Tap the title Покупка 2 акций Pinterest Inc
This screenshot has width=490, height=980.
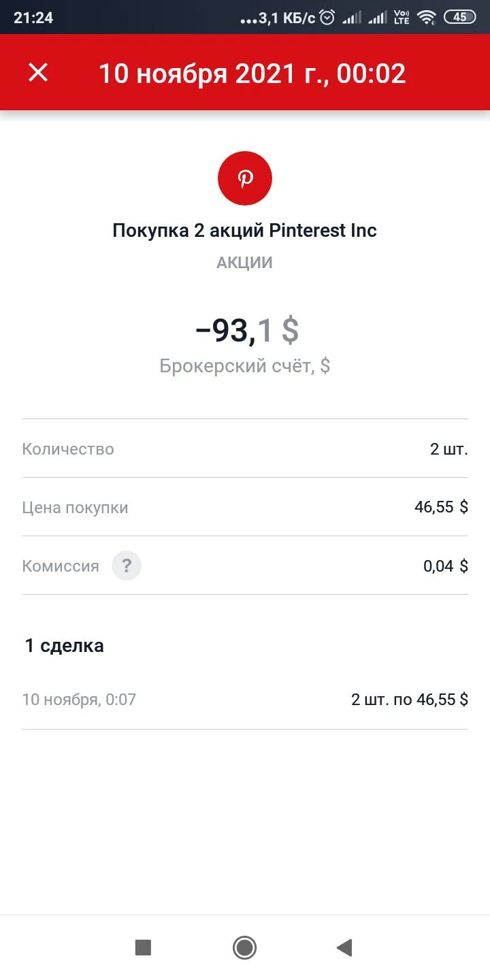[244, 230]
